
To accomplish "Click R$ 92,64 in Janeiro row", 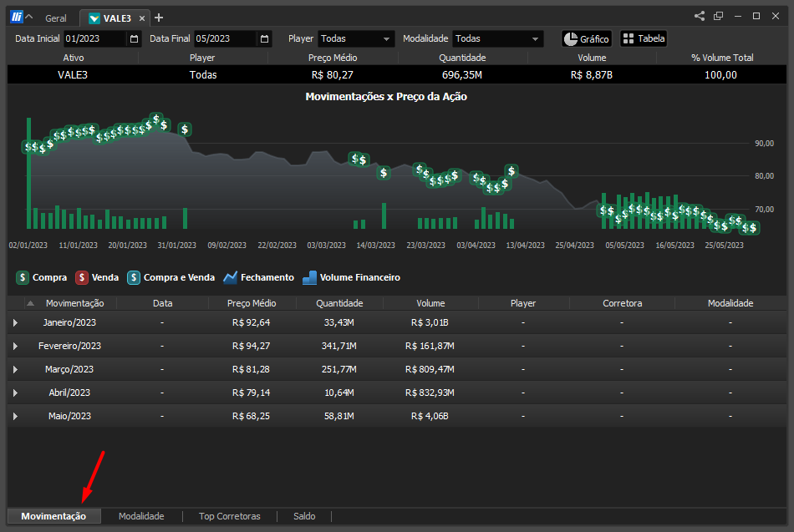I will pyautogui.click(x=252, y=322).
